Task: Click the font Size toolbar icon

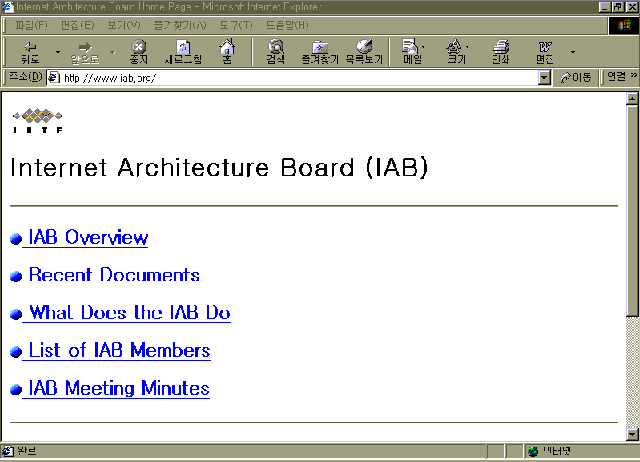Action: point(454,46)
